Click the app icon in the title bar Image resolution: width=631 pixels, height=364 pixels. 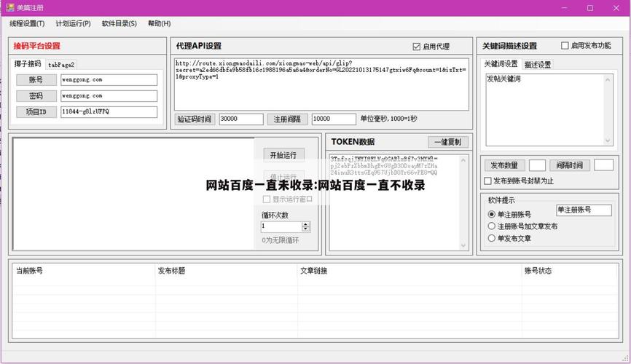[10, 7]
